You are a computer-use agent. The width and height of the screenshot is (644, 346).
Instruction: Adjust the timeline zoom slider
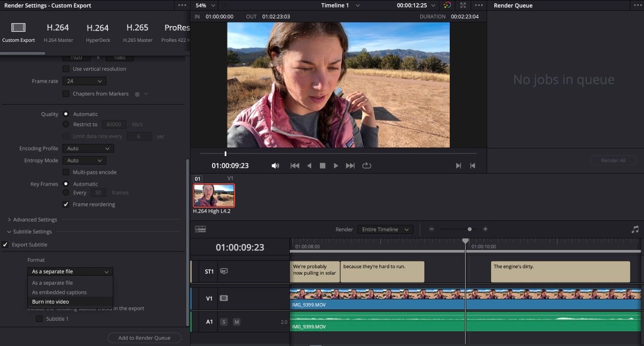[469, 229]
